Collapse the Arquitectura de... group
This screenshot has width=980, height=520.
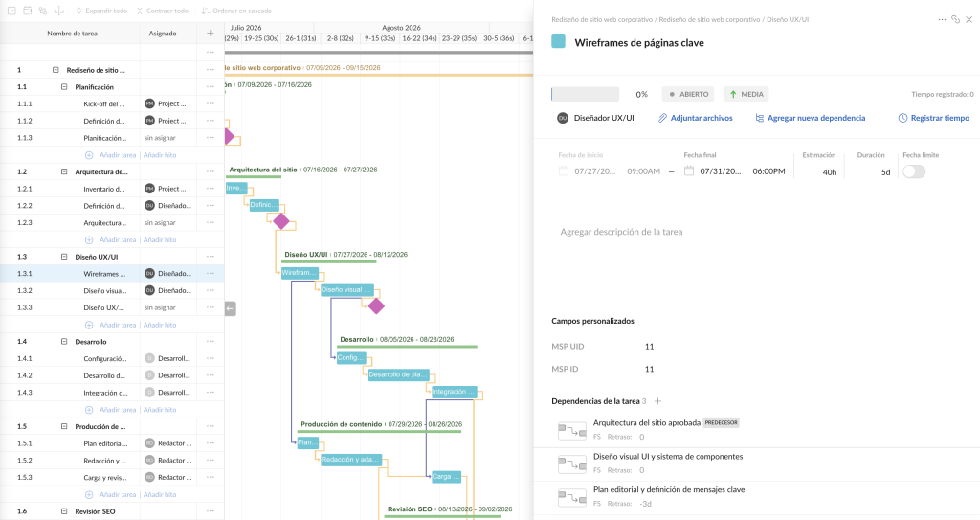pos(64,171)
